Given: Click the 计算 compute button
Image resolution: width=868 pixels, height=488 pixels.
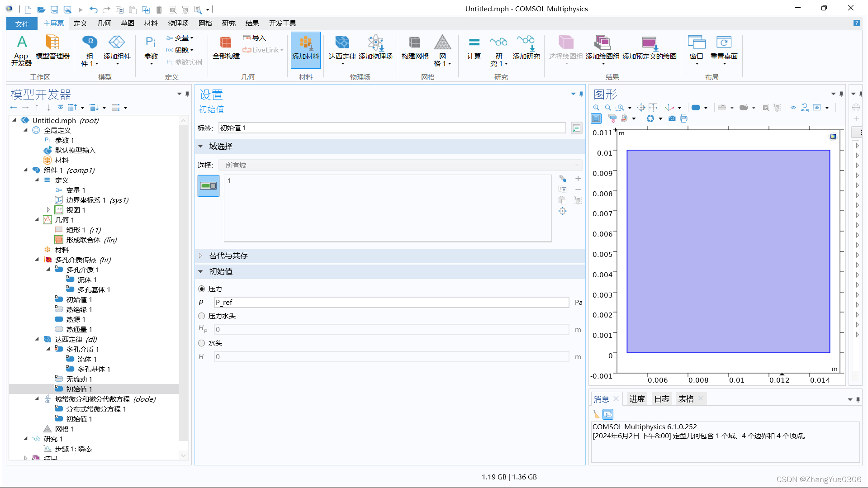Looking at the screenshot, I should pos(474,47).
